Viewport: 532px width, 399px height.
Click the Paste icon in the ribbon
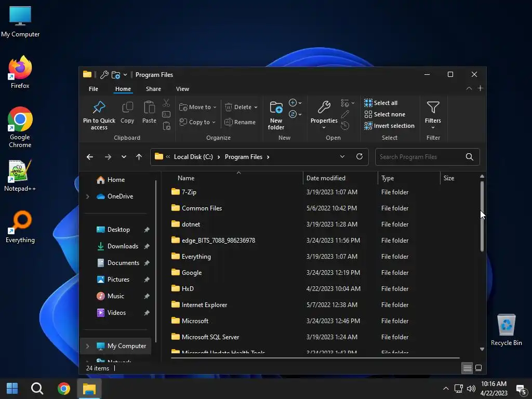(x=149, y=108)
